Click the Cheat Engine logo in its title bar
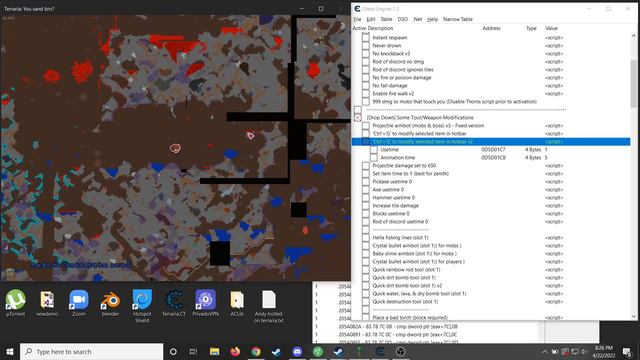This screenshot has width=640, height=360. coord(358,9)
